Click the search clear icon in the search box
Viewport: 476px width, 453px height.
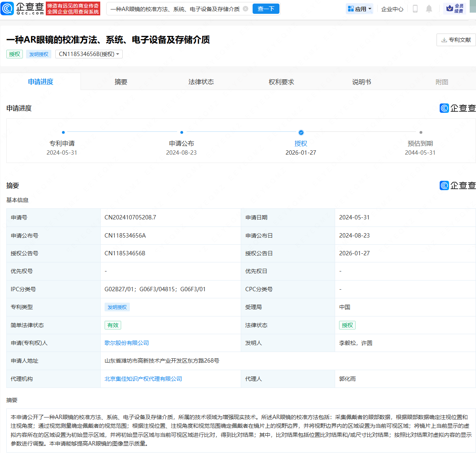click(245, 8)
